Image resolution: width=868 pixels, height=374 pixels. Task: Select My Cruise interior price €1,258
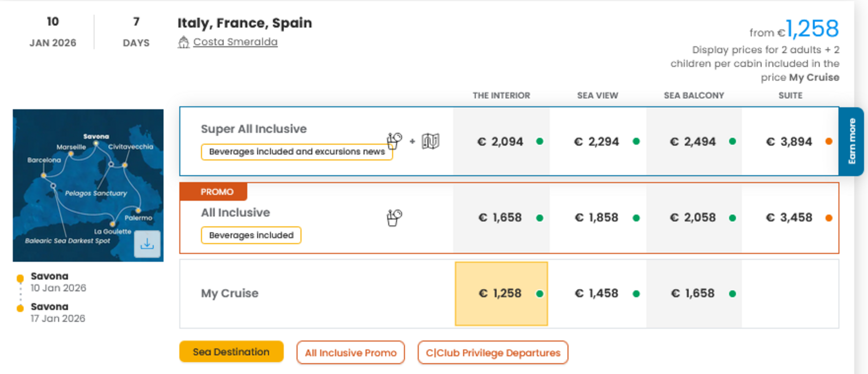coord(500,294)
